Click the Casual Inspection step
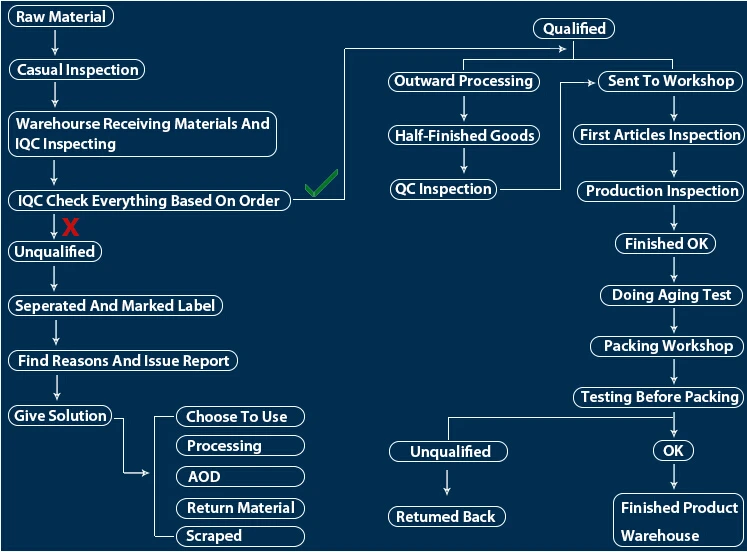Screen dimensions: 747x552 pyautogui.click(x=77, y=70)
